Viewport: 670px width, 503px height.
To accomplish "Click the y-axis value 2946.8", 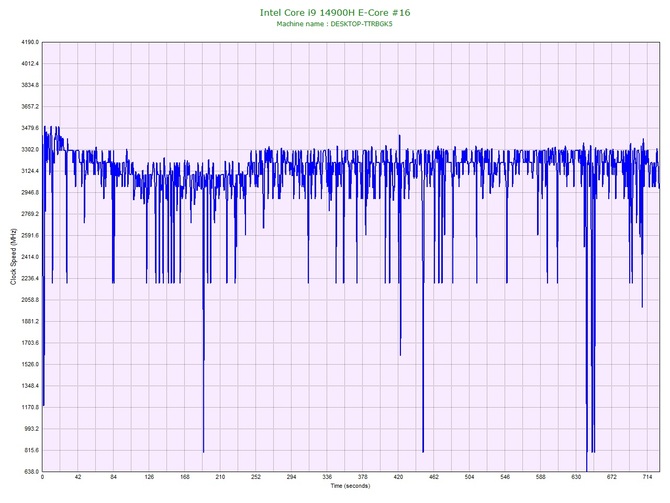I will coord(30,193).
